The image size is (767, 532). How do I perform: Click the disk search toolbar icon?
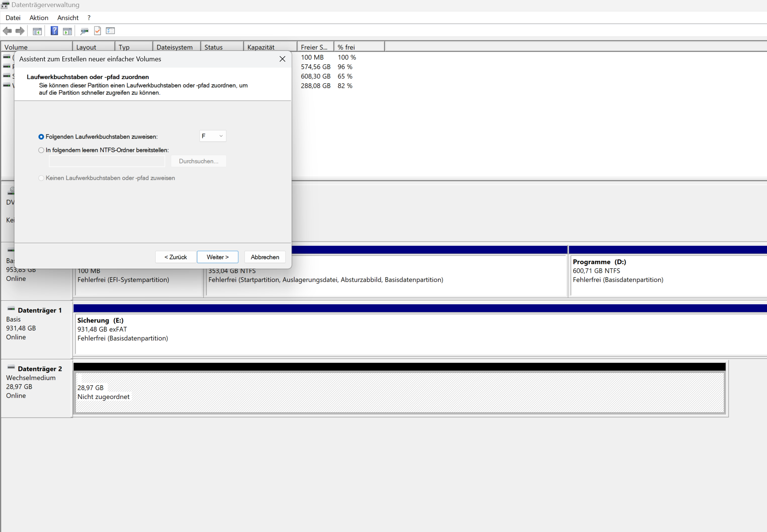point(84,31)
